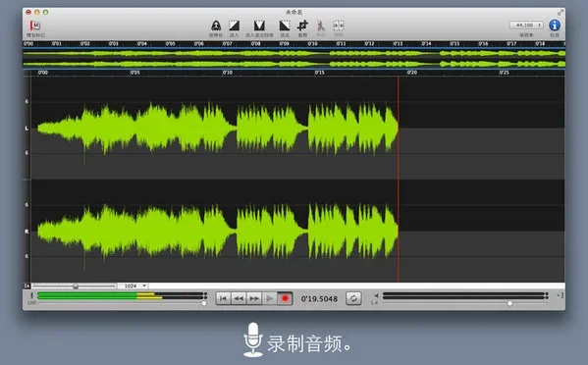588x365 pixels.
Task: Click the fullscreen arrows in title bar
Action: coord(560,13)
